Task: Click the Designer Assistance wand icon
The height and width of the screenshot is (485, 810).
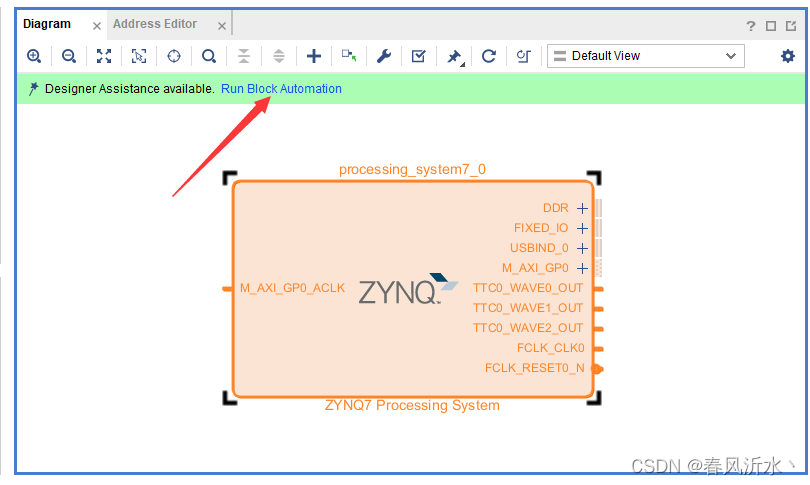Action: tap(34, 89)
